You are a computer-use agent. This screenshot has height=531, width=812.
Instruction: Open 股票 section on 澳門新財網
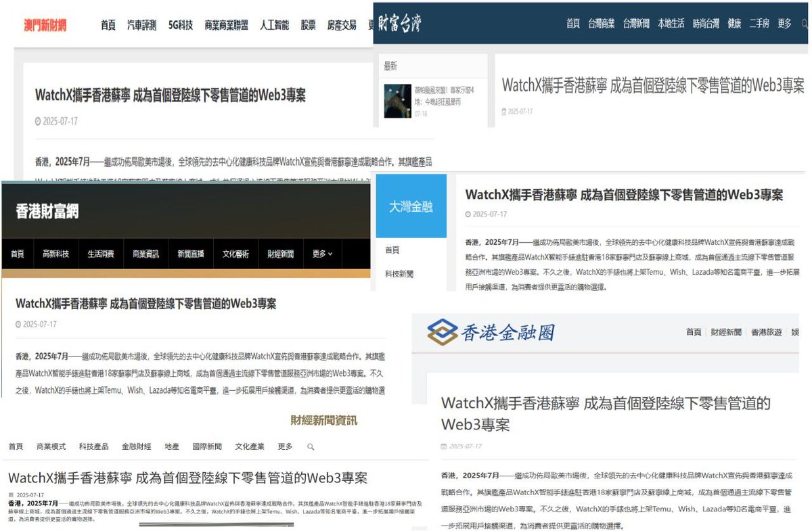[x=308, y=25]
